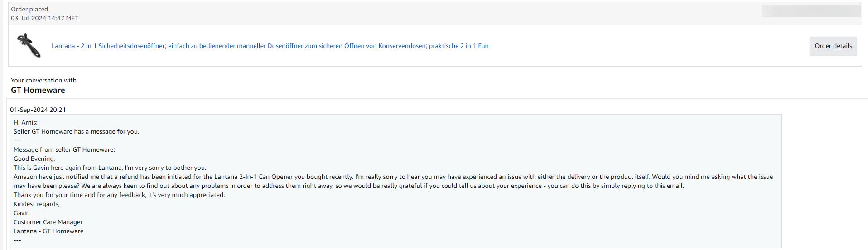Viewport: 868px width, 250px height.
Task: Click the "Thank you for your time" line
Action: click(x=119, y=195)
